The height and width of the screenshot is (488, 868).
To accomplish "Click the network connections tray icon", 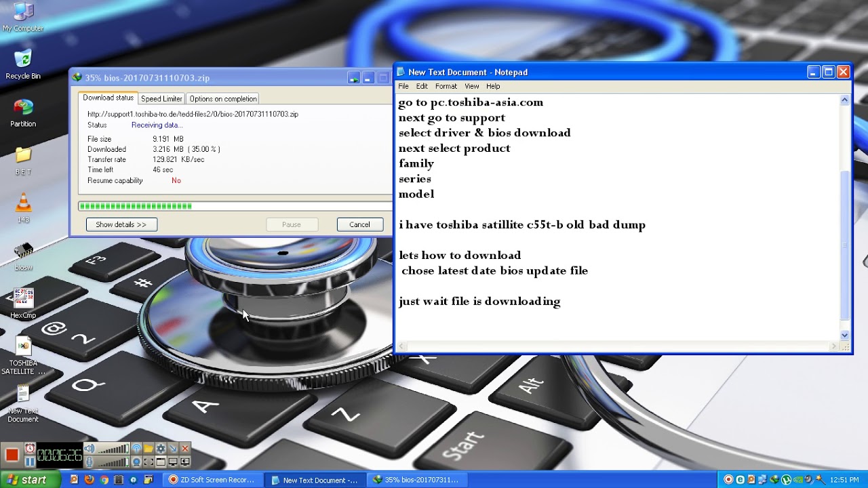I will pyautogui.click(x=762, y=479).
